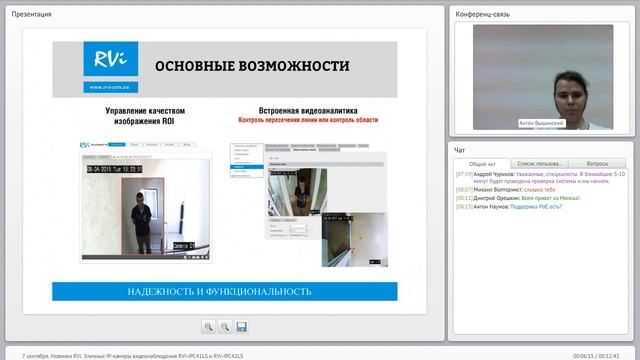Zoom out of the presentation slide
Screen dimensions: 640x360
pos(225,327)
